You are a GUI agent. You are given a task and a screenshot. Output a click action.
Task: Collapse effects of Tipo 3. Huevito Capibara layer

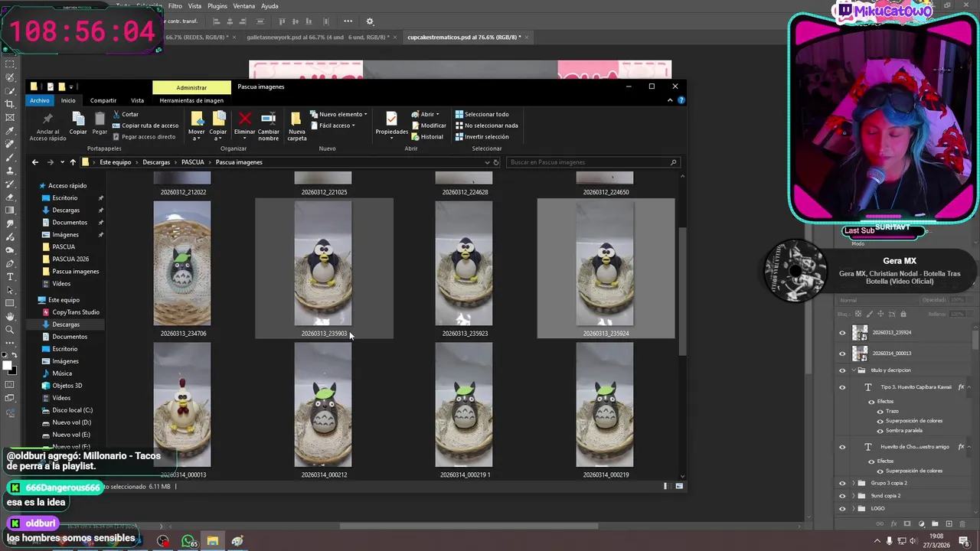[969, 387]
